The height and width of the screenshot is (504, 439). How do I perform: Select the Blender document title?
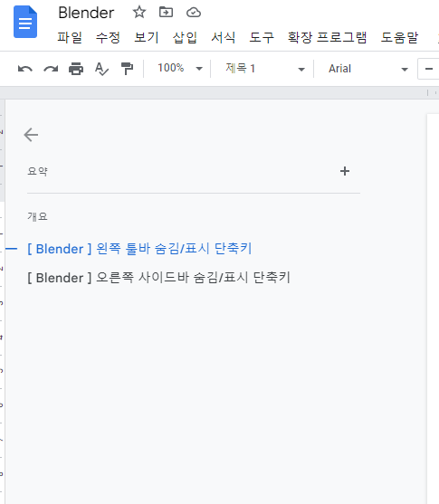click(x=86, y=13)
